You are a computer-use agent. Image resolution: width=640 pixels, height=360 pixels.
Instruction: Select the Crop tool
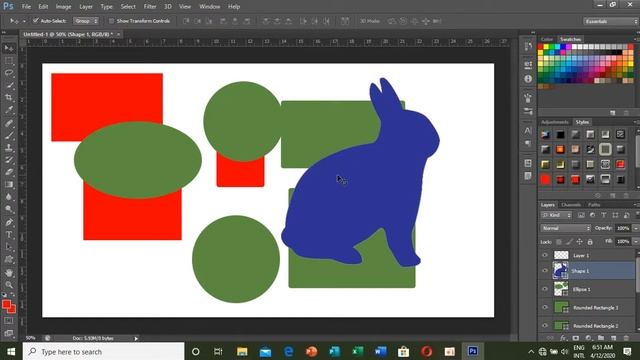9,98
